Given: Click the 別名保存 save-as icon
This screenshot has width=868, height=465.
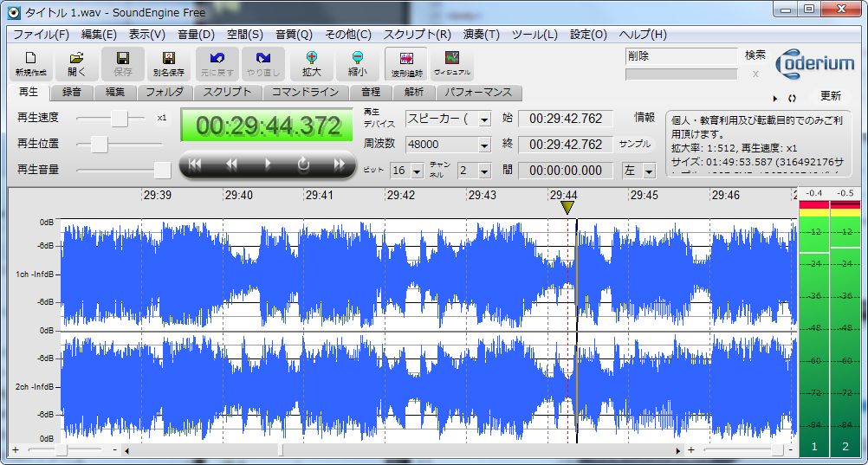Looking at the screenshot, I should [x=169, y=64].
